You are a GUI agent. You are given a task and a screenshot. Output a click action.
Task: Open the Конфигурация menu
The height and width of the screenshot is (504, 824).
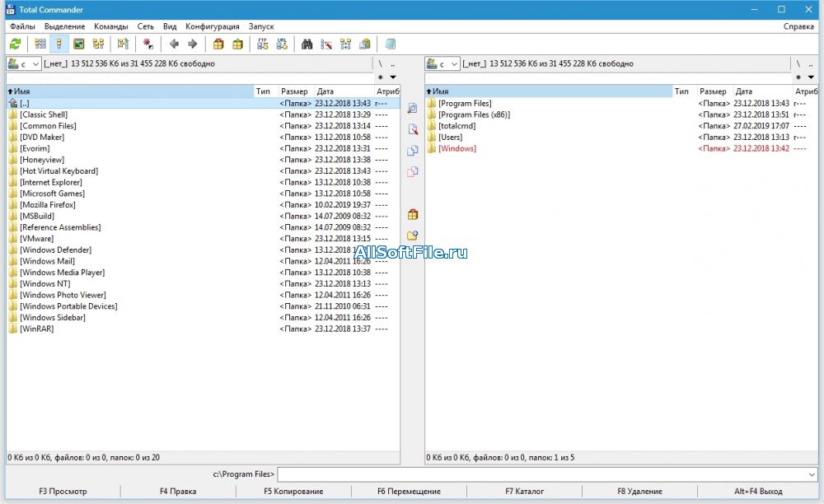point(213,26)
